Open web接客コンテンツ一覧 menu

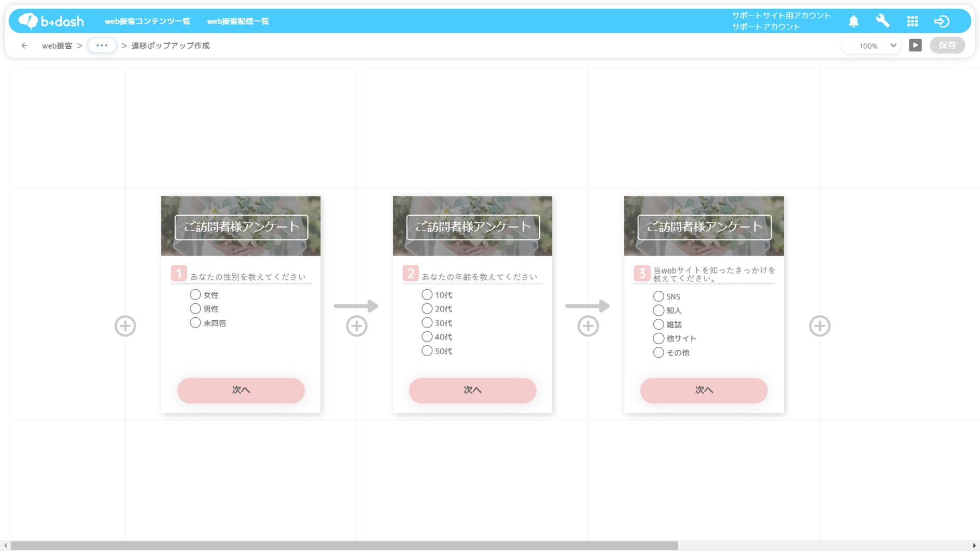coord(147,21)
